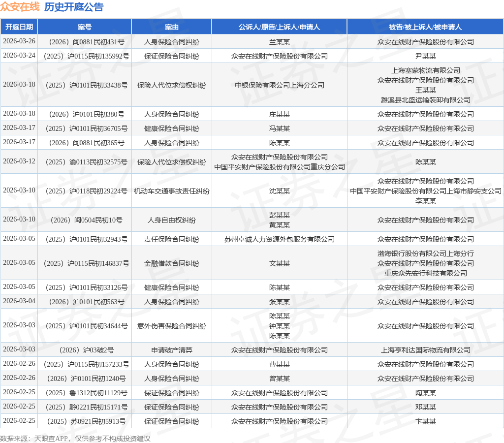Select case number (2025)苏0921民初5913号

[x=87, y=421]
